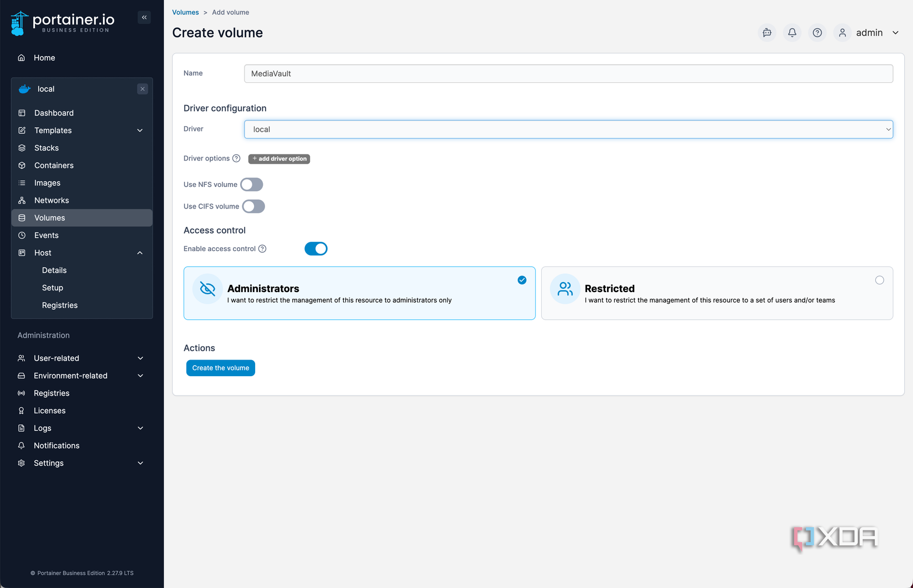
Task: Open the Dashboard from the sidebar
Action: pyautogui.click(x=54, y=113)
